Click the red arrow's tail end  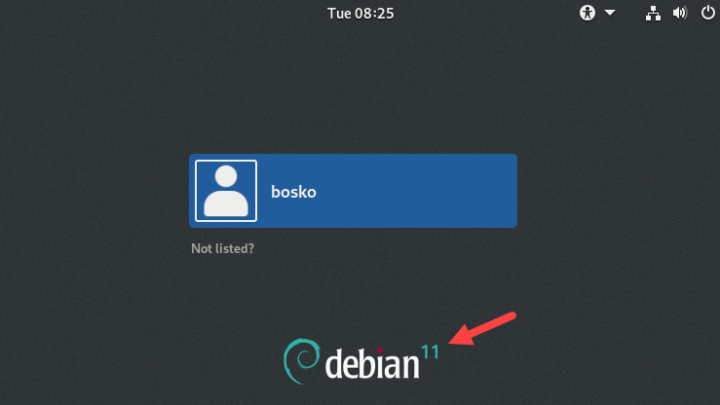click(511, 316)
